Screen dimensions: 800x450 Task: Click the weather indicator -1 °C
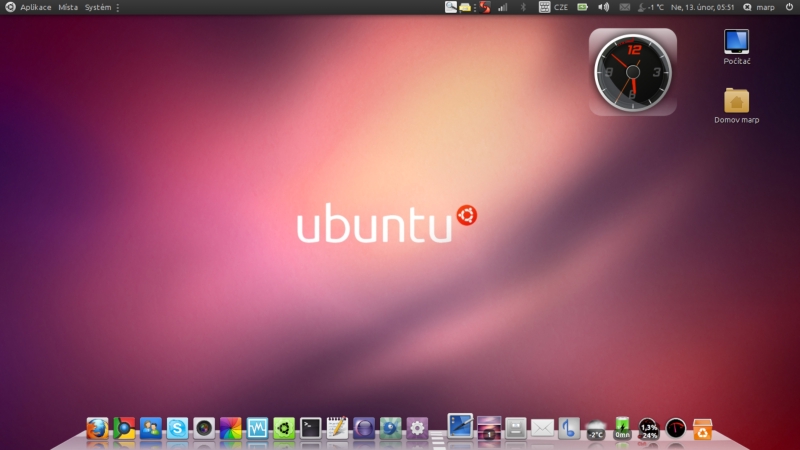[x=651, y=7]
